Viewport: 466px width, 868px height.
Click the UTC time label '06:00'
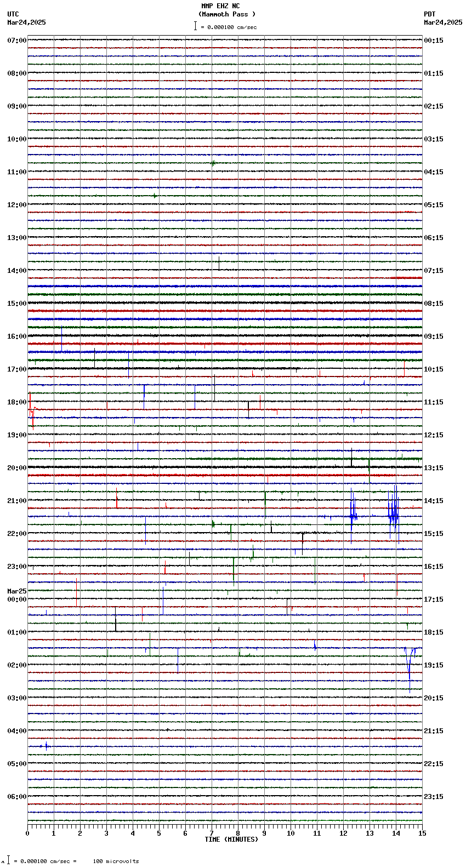point(17,797)
